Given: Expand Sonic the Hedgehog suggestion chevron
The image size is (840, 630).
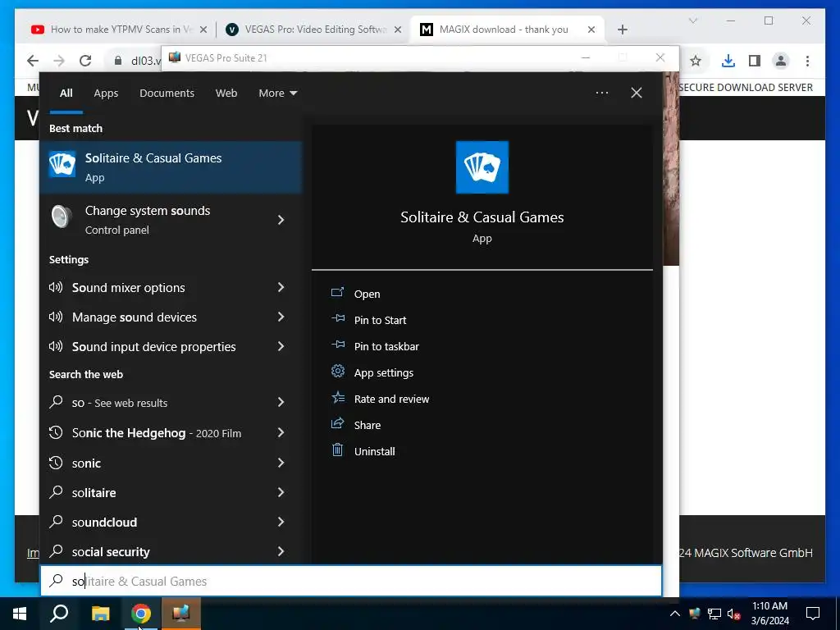Looking at the screenshot, I should [x=281, y=433].
